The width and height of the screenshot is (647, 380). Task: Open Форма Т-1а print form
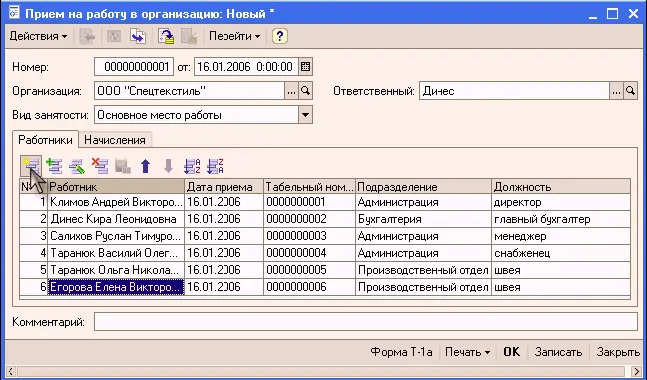(x=401, y=352)
